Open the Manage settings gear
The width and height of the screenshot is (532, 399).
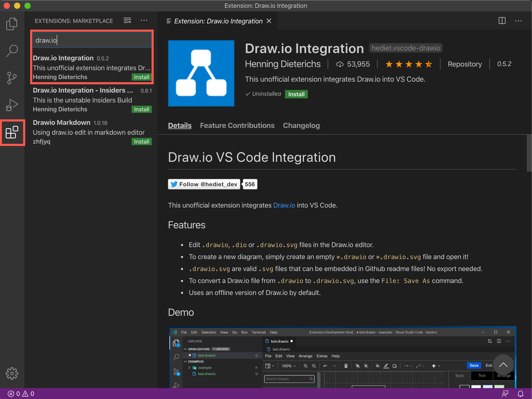click(x=12, y=374)
